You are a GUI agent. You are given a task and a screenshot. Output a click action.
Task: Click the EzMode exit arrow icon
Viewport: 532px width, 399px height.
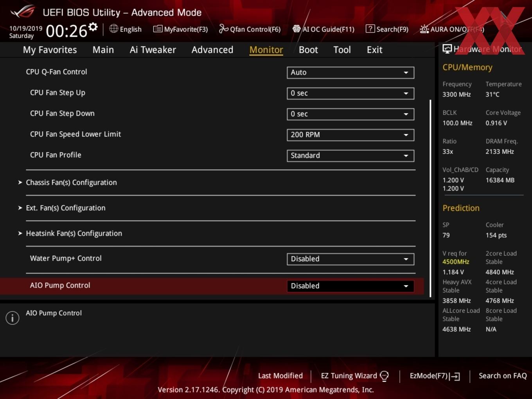pos(455,376)
